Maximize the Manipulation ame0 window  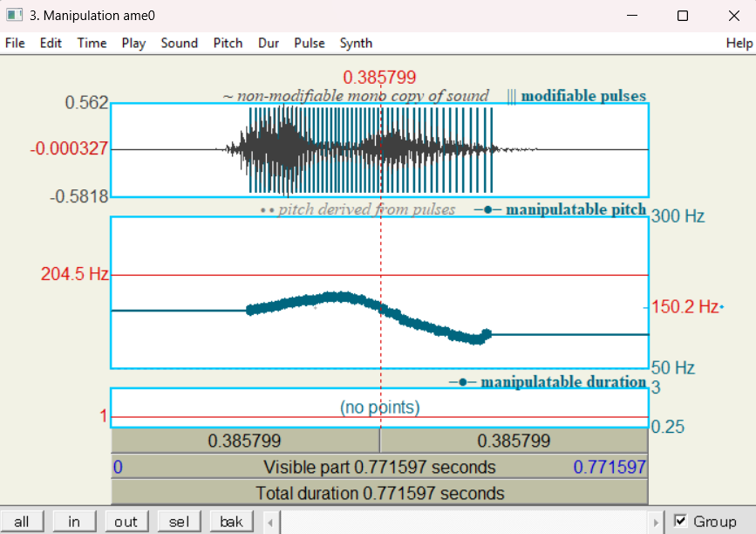click(x=683, y=16)
